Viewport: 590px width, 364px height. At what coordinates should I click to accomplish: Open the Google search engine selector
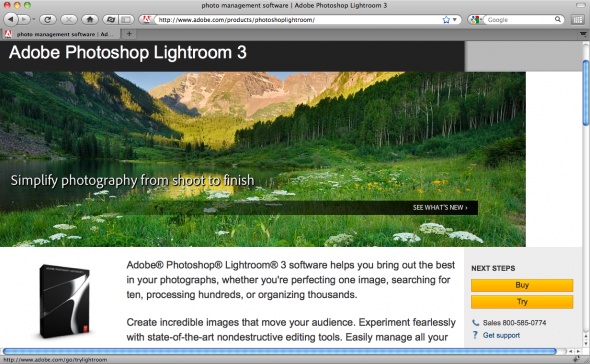point(476,20)
